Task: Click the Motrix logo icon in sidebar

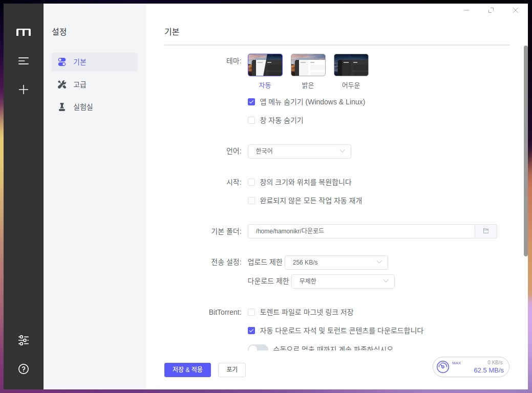Action: point(24,32)
